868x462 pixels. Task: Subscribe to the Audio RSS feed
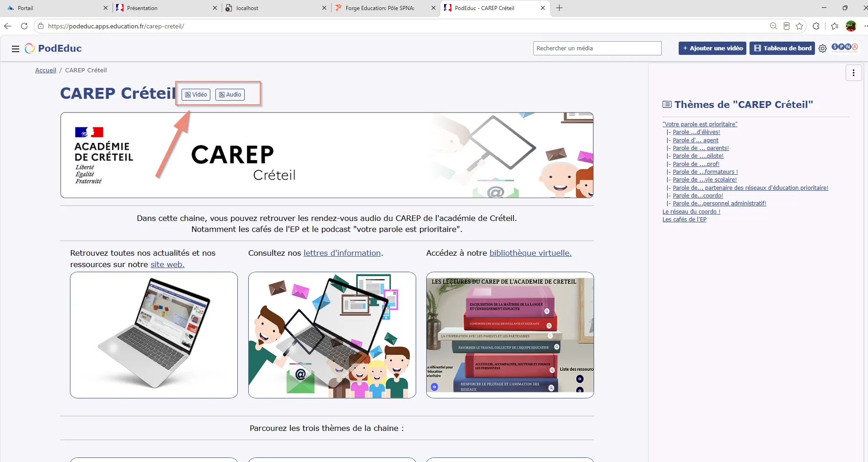(x=230, y=95)
